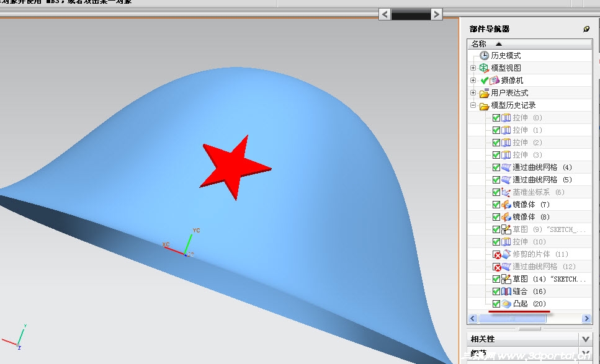Collapse the 模型历史记录 tree node
The height and width of the screenshot is (364, 600).
pyautogui.click(x=473, y=105)
